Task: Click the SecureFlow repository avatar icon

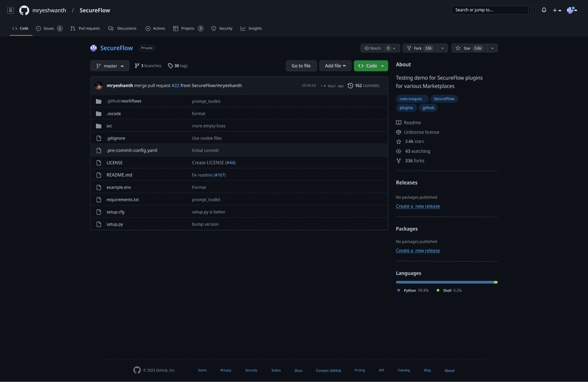Action: click(x=94, y=48)
